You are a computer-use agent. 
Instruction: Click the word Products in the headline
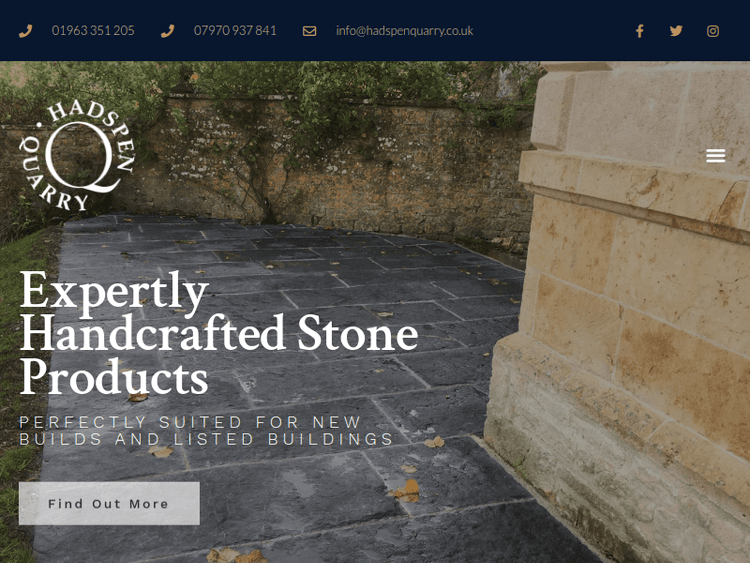[114, 377]
